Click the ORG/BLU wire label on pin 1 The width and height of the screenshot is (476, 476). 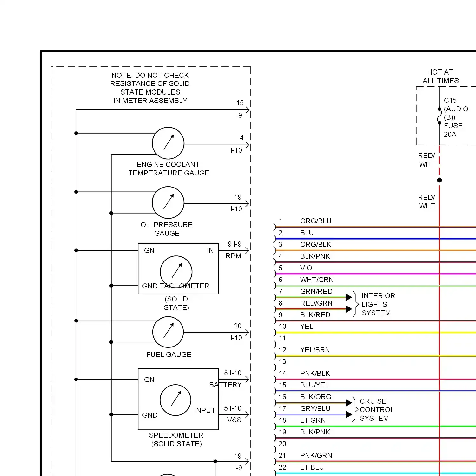(316, 221)
